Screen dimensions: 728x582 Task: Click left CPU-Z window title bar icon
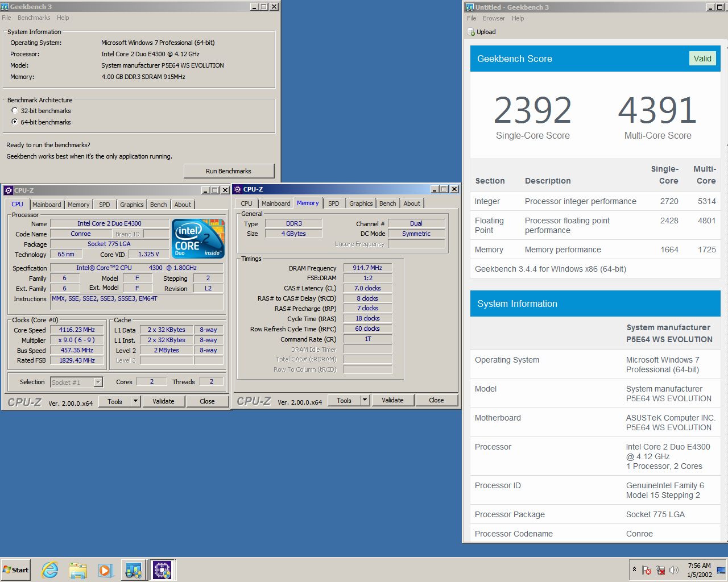(9, 190)
